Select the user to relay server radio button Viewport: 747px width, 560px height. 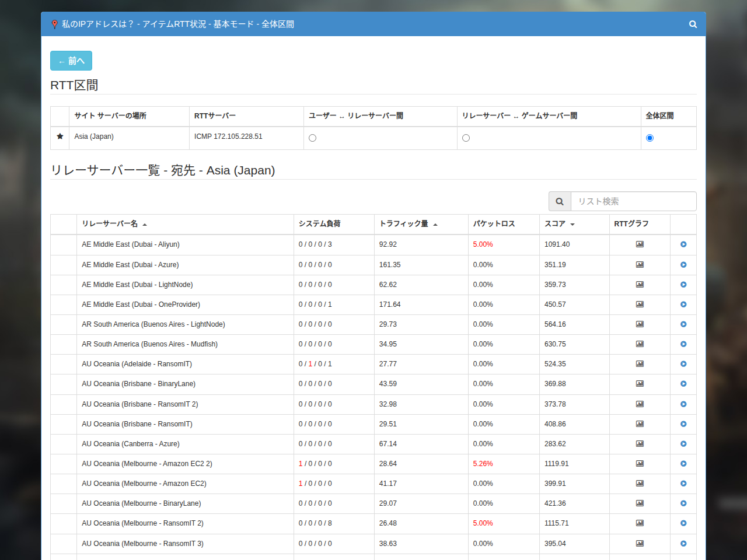point(312,138)
